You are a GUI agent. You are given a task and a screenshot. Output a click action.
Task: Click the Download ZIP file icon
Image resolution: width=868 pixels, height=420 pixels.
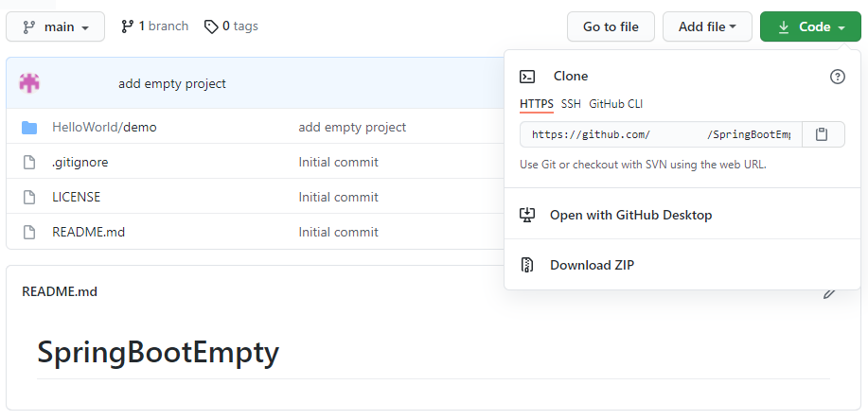pos(527,265)
